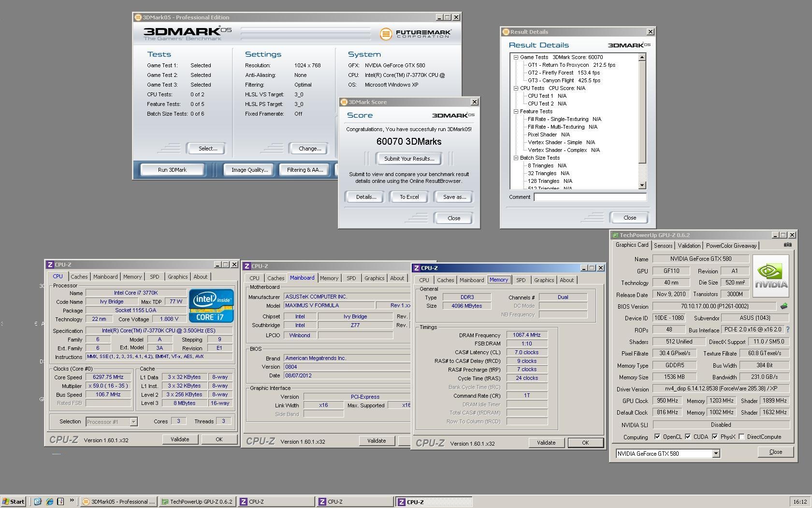Click Submit Your Results button
Screen dimensions: 812x508
tap(409, 159)
